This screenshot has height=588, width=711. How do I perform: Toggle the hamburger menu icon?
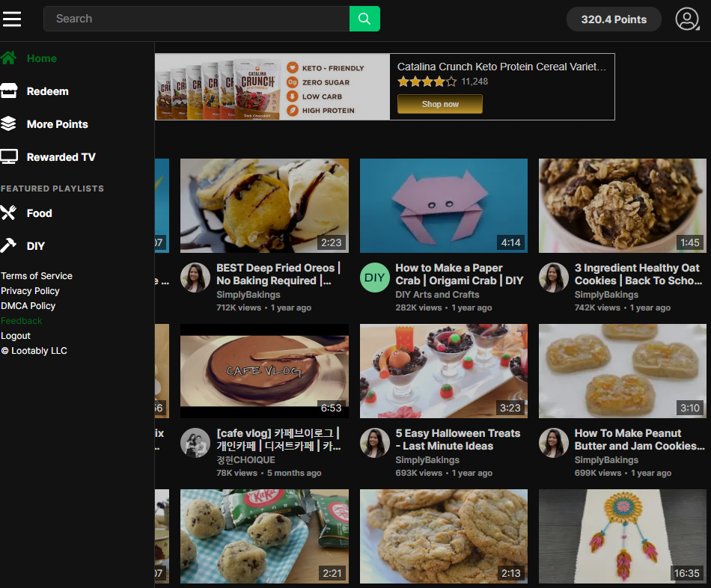[x=12, y=19]
